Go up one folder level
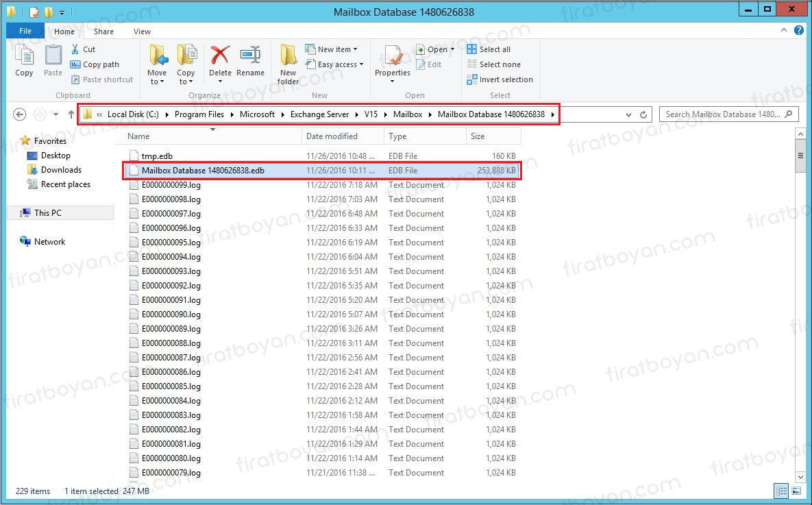812x505 pixels. point(71,114)
